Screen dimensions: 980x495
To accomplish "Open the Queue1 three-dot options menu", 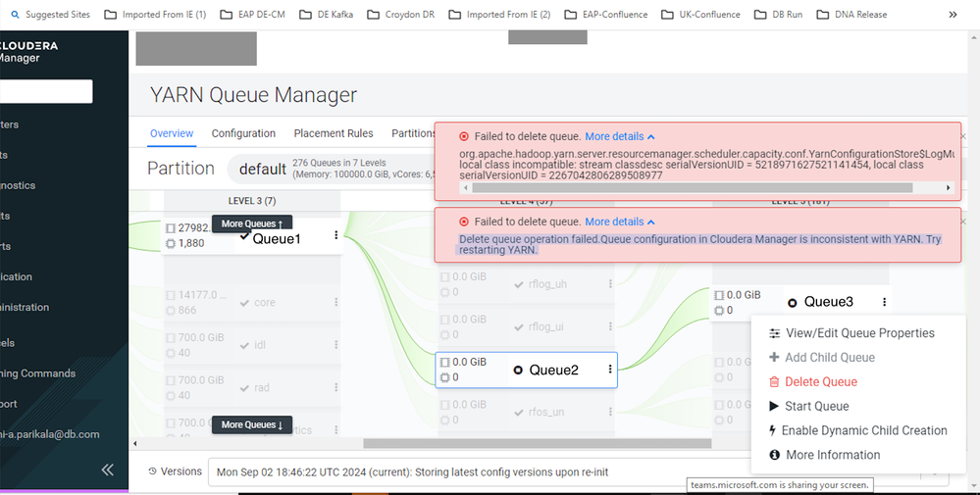I will pyautogui.click(x=335, y=234).
